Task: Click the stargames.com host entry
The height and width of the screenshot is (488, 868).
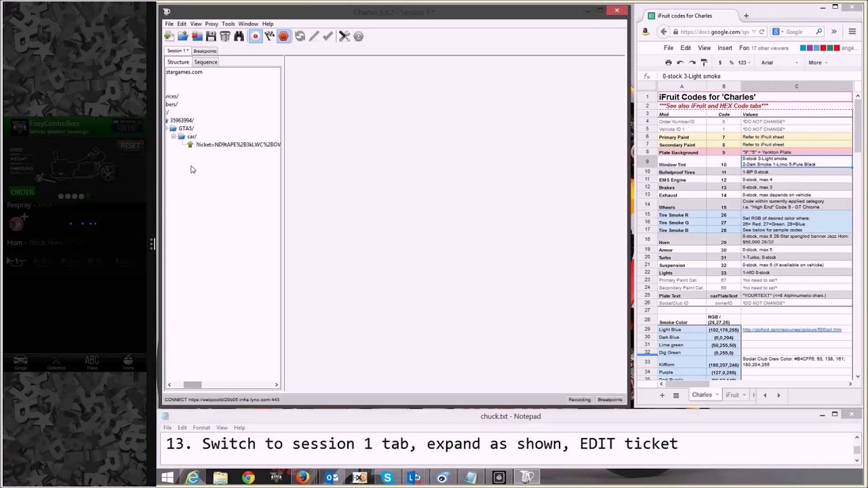Action: coord(184,72)
